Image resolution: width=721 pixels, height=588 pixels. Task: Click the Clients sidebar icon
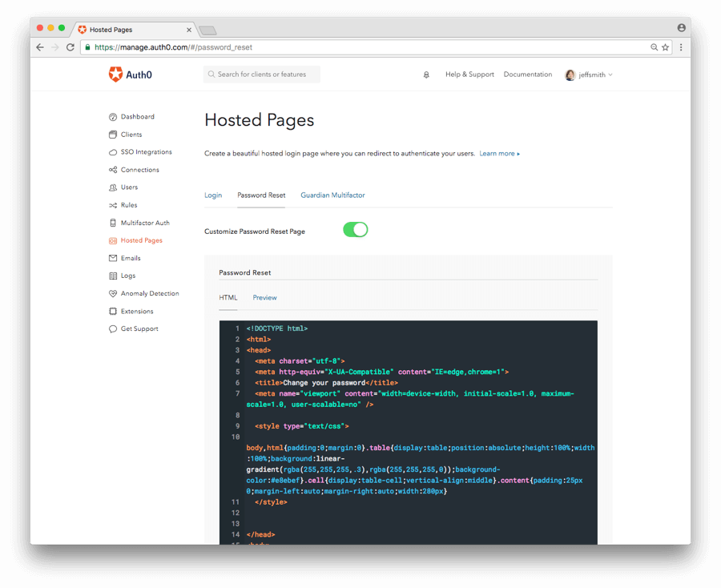tap(113, 135)
